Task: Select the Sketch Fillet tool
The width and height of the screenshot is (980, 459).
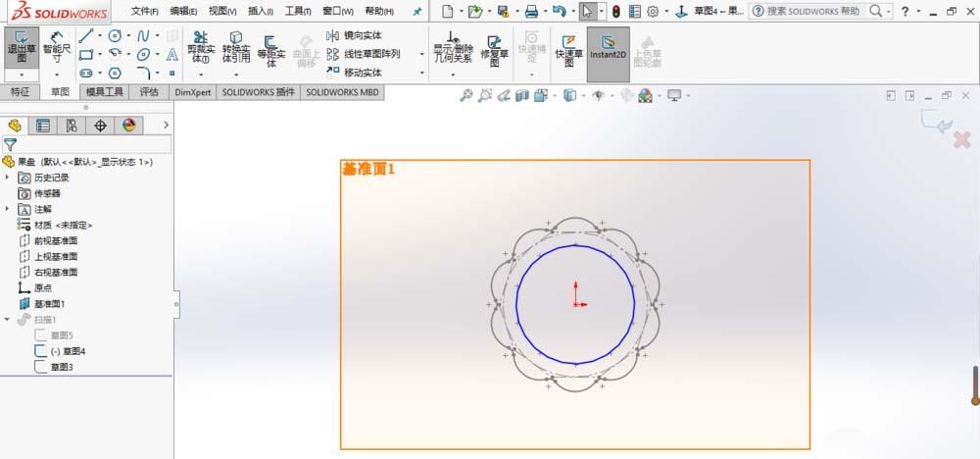Action: coord(143,74)
